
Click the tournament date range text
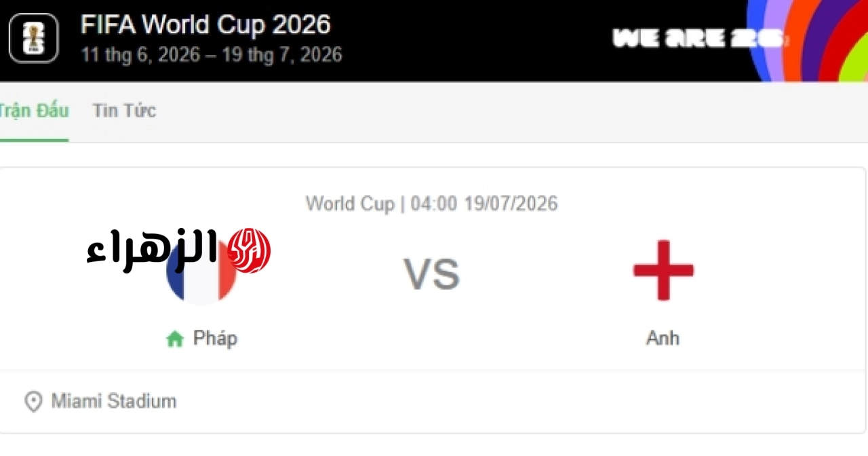[211, 54]
